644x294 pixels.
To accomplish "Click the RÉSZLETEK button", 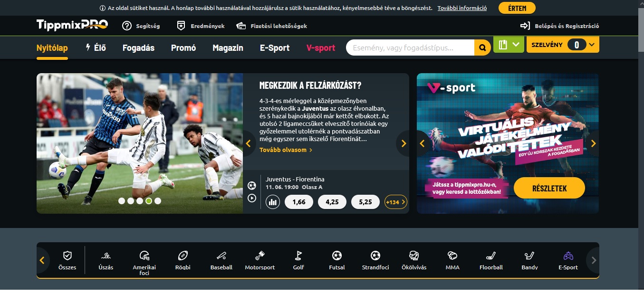I will coord(549,188).
